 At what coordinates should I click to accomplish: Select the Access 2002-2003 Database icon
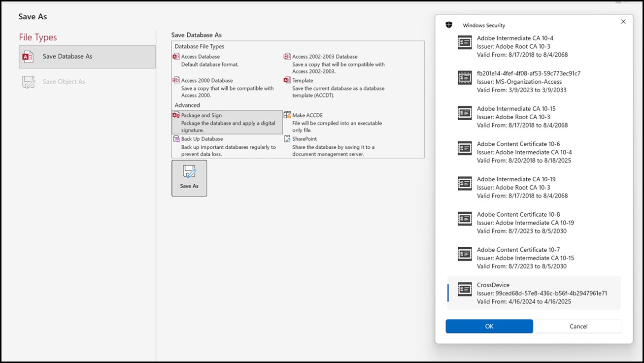[287, 56]
